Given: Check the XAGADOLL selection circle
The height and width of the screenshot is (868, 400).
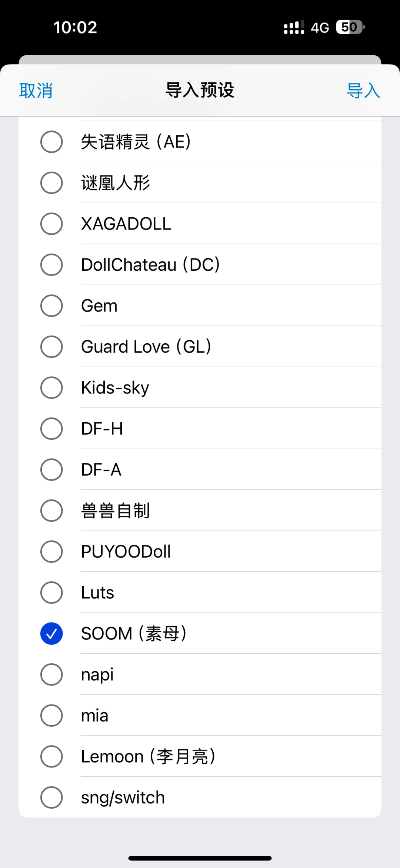Looking at the screenshot, I should (x=51, y=224).
